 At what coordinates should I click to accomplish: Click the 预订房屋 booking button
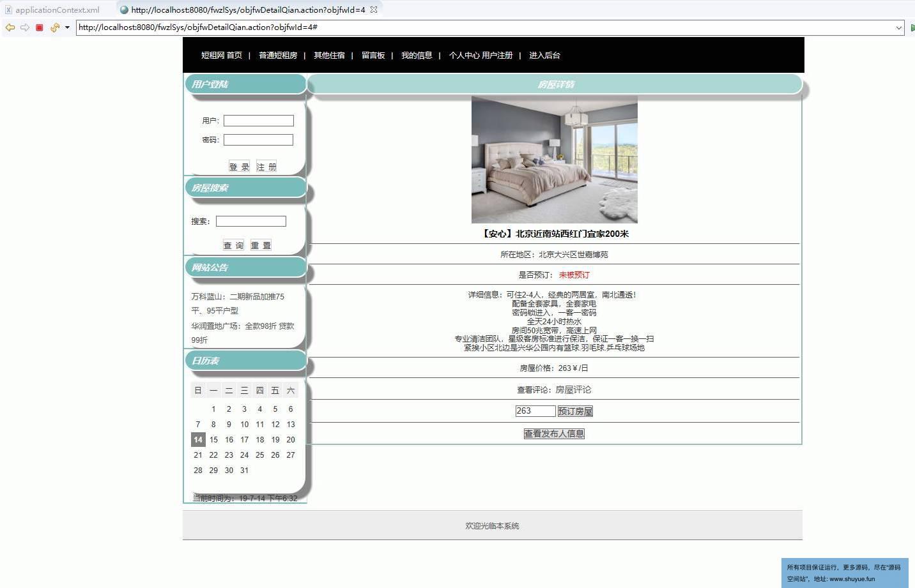[x=575, y=411]
